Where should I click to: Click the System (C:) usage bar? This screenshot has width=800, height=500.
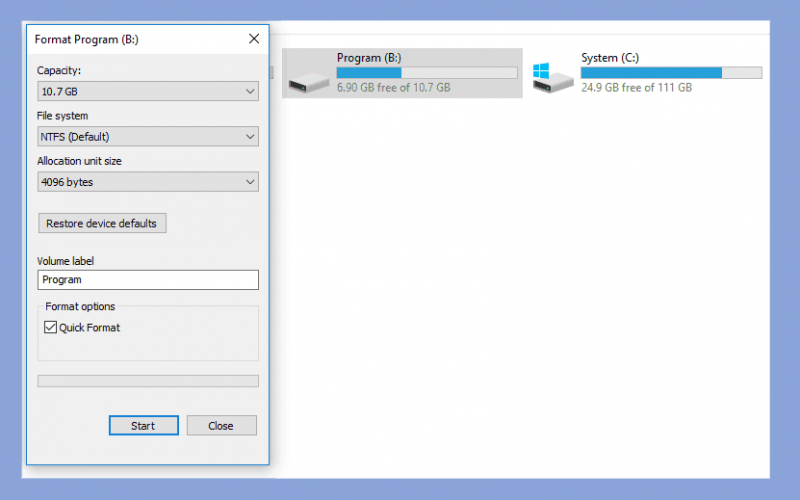tap(671, 72)
